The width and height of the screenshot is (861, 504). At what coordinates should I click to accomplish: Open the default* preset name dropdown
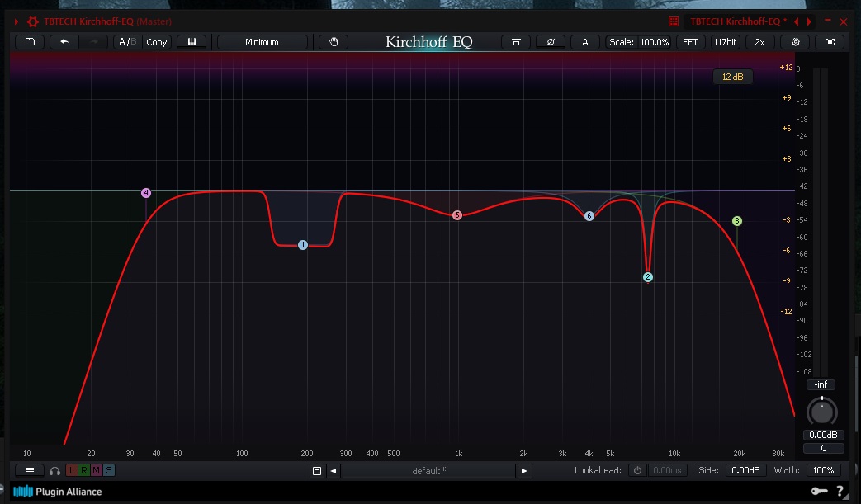(429, 470)
